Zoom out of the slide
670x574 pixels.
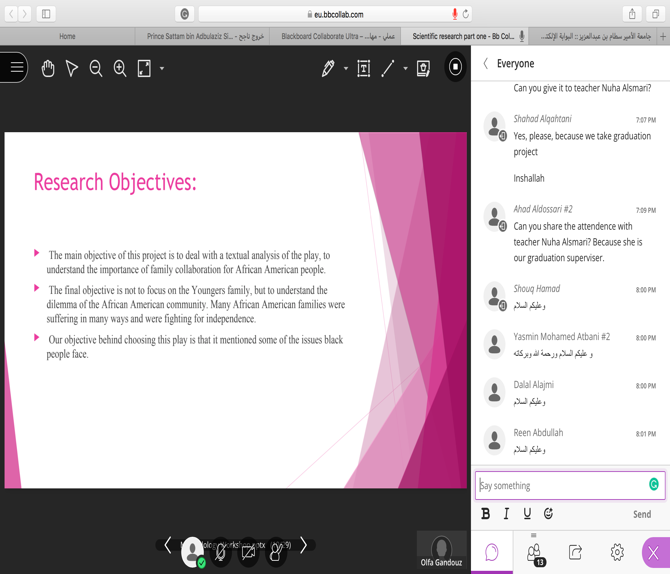96,68
